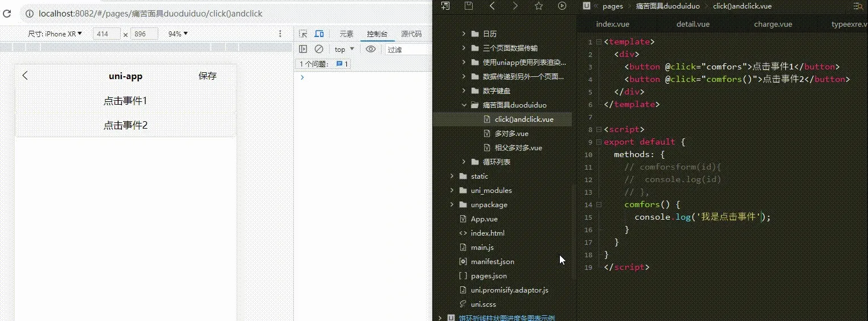Click the 保存 button in app header
The image size is (868, 321).
click(207, 76)
